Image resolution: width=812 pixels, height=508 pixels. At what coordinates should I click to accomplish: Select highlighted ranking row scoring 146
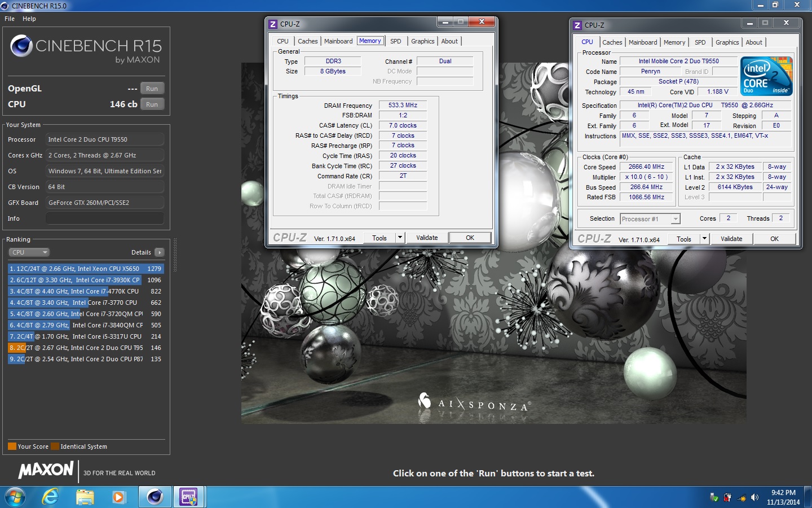click(x=86, y=348)
